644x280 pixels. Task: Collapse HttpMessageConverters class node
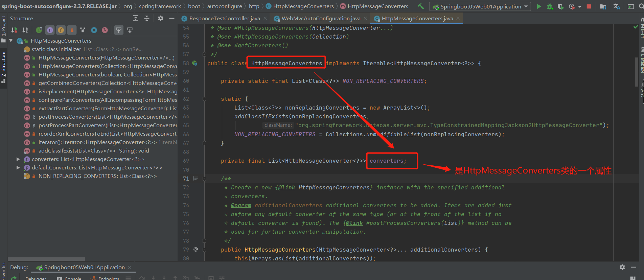[11, 41]
